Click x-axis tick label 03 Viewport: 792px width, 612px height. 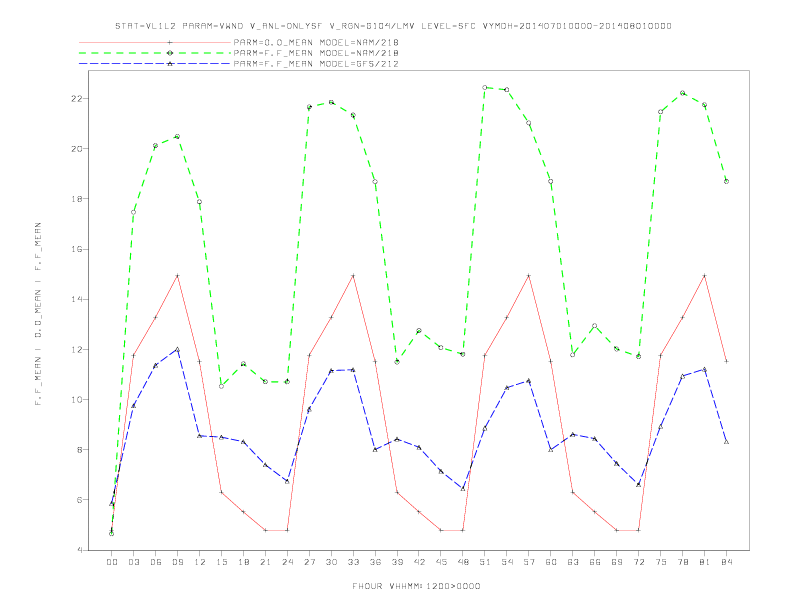point(133,562)
